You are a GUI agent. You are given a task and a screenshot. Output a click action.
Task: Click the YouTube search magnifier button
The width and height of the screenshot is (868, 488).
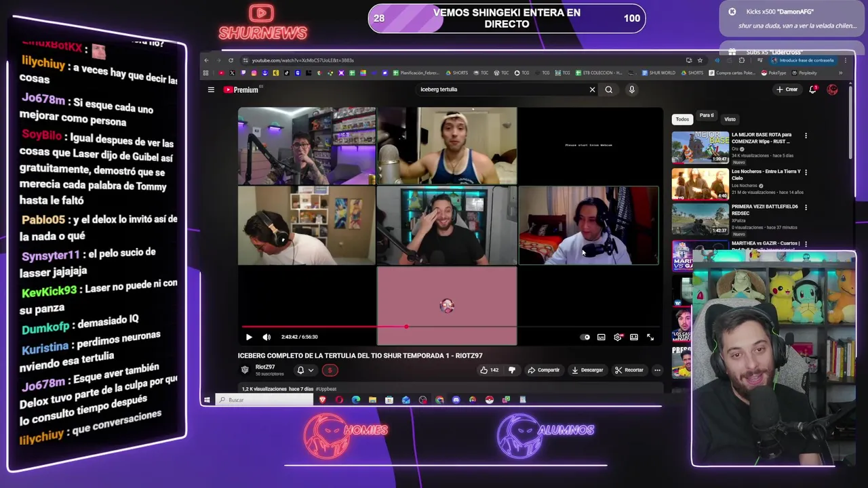tap(609, 89)
